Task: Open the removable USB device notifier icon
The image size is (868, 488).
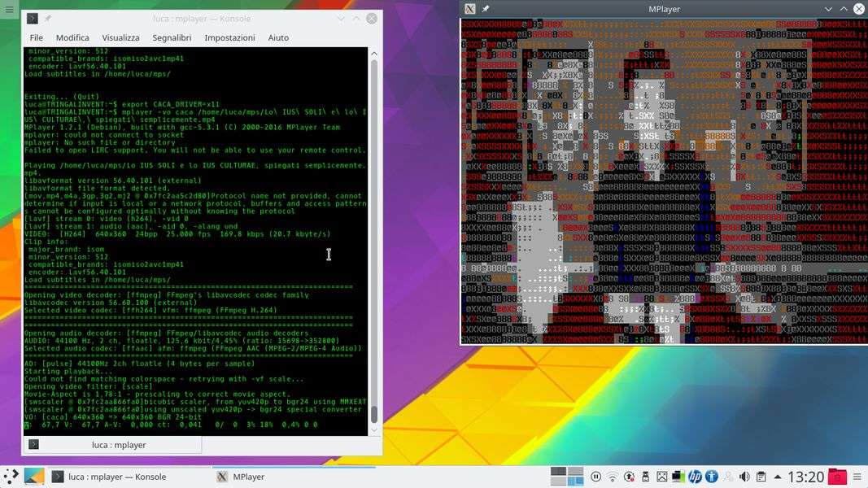Action: coord(645,477)
